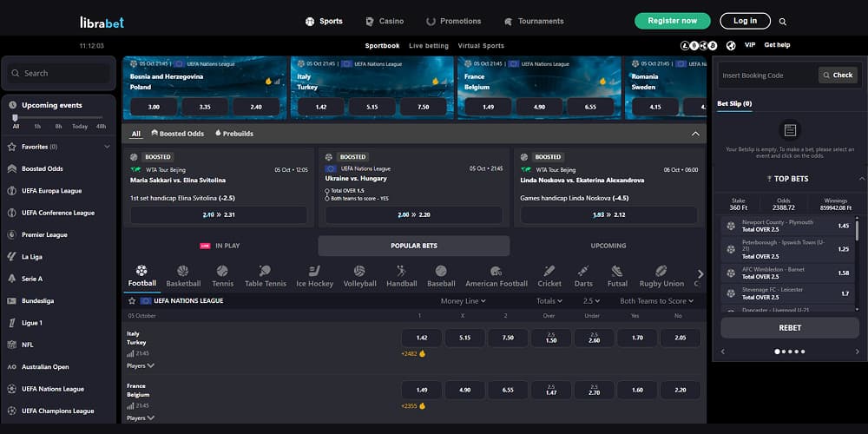The image size is (868, 434).
Task: Select the American Football sport icon
Action: [496, 271]
